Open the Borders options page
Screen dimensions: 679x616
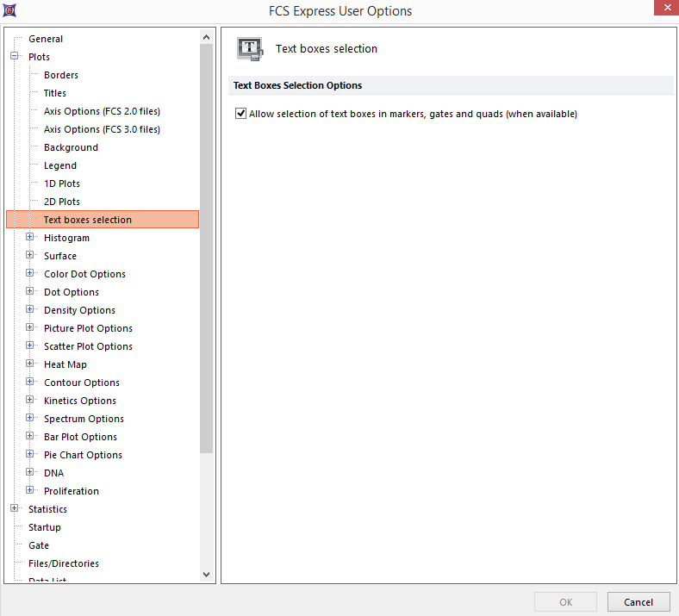[x=61, y=75]
